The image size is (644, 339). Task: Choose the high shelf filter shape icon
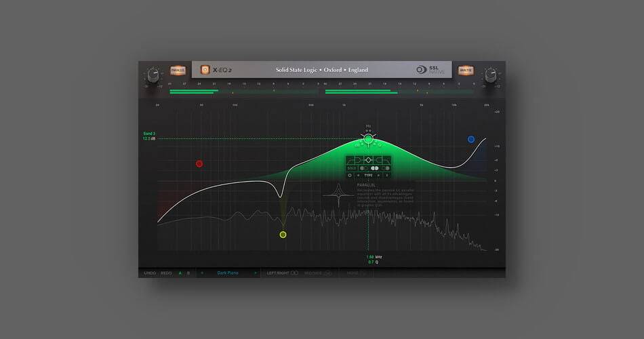click(378, 160)
